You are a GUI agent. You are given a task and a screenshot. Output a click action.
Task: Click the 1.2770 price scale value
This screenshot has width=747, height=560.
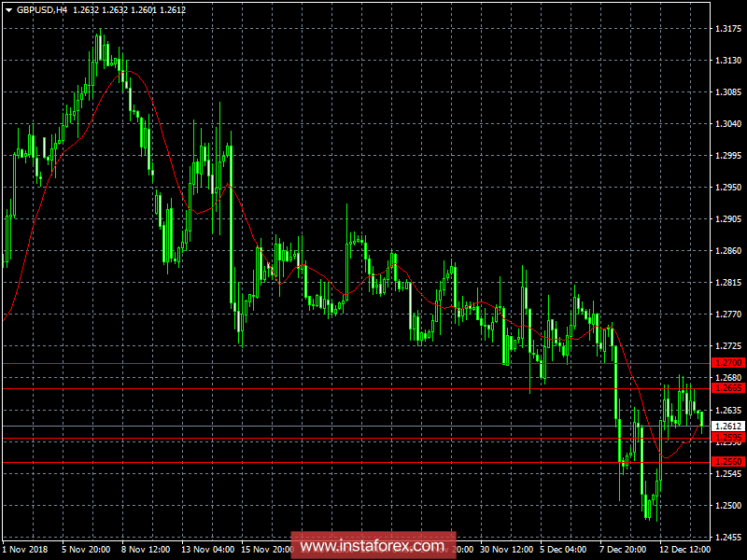coord(728,315)
